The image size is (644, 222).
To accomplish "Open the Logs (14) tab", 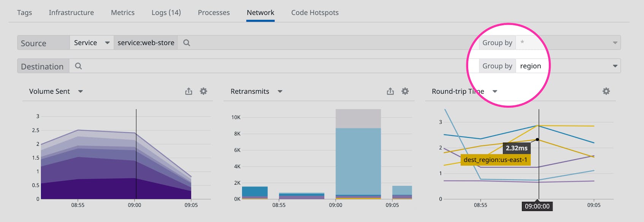I will pos(166,13).
